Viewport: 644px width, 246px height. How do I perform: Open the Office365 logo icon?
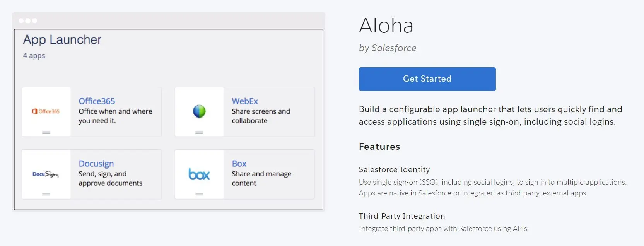pyautogui.click(x=46, y=111)
